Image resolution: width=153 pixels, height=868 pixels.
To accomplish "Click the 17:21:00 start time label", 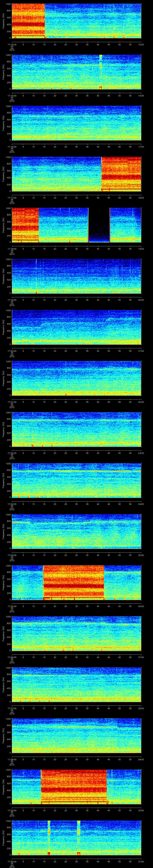I will 12,402.
